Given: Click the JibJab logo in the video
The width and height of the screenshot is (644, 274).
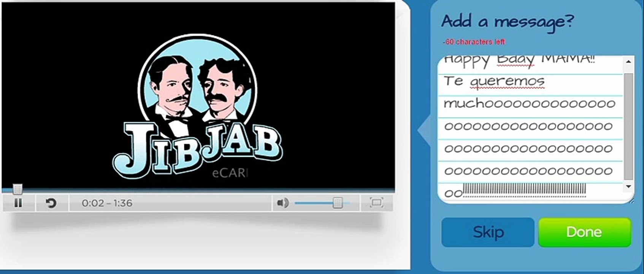Looking at the screenshot, I should (198, 107).
